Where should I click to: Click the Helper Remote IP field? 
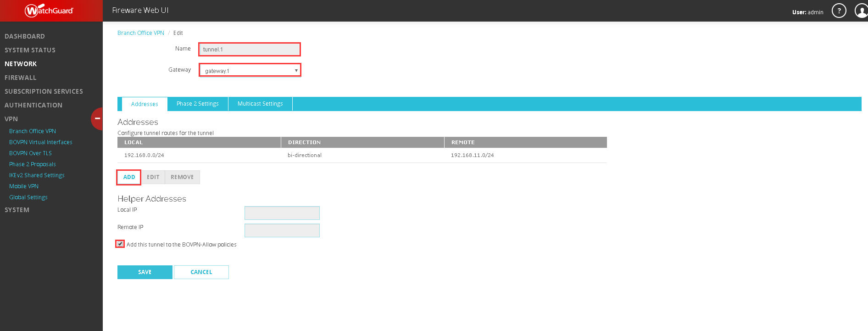click(282, 230)
